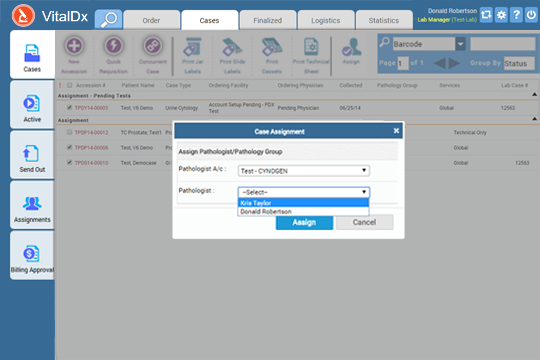The width and height of the screenshot is (540, 360).
Task: Open the Active sidebar section
Action: [x=32, y=105]
